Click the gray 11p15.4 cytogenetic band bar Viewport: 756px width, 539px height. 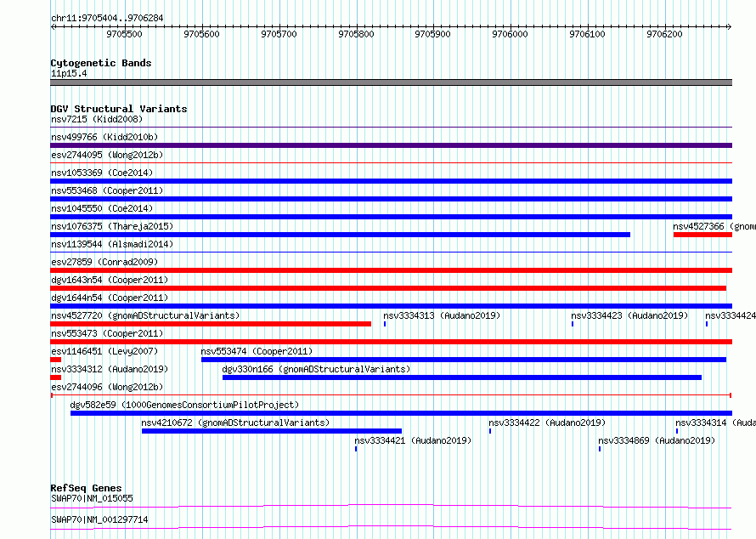click(x=391, y=82)
